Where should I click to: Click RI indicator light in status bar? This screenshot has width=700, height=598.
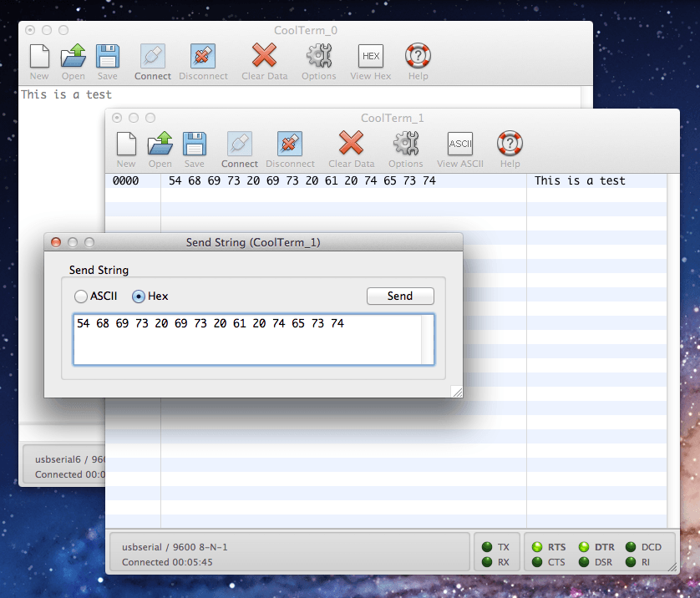click(631, 562)
